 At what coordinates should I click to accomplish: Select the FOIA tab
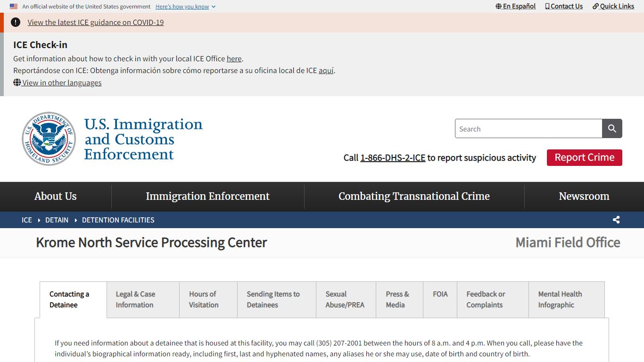point(440,299)
